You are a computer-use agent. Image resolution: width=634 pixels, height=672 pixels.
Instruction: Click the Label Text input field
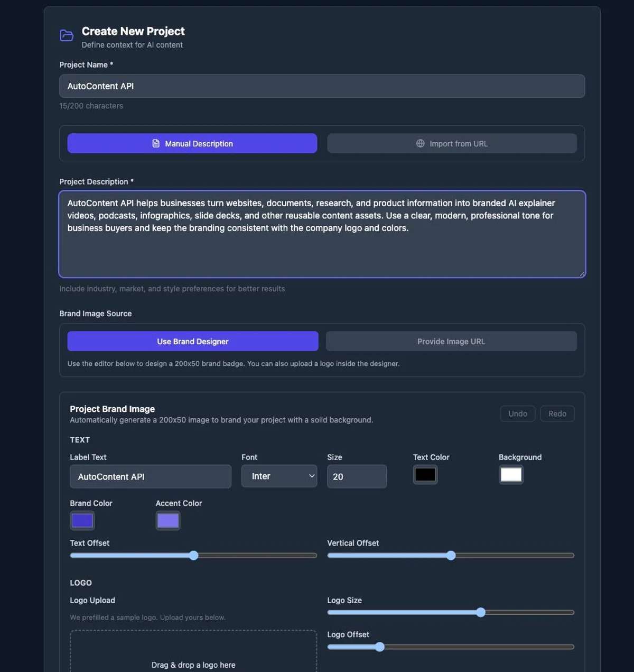(151, 476)
